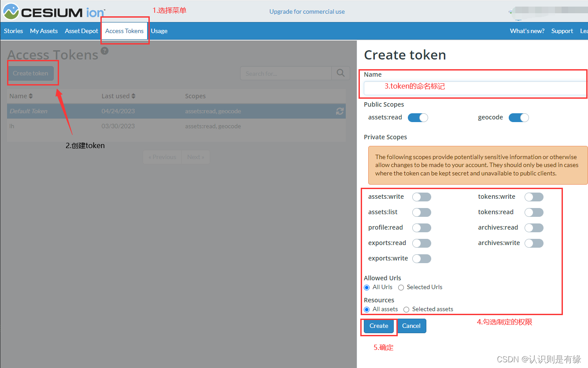
Task: Go to Previous page of tokens
Action: [x=163, y=157]
